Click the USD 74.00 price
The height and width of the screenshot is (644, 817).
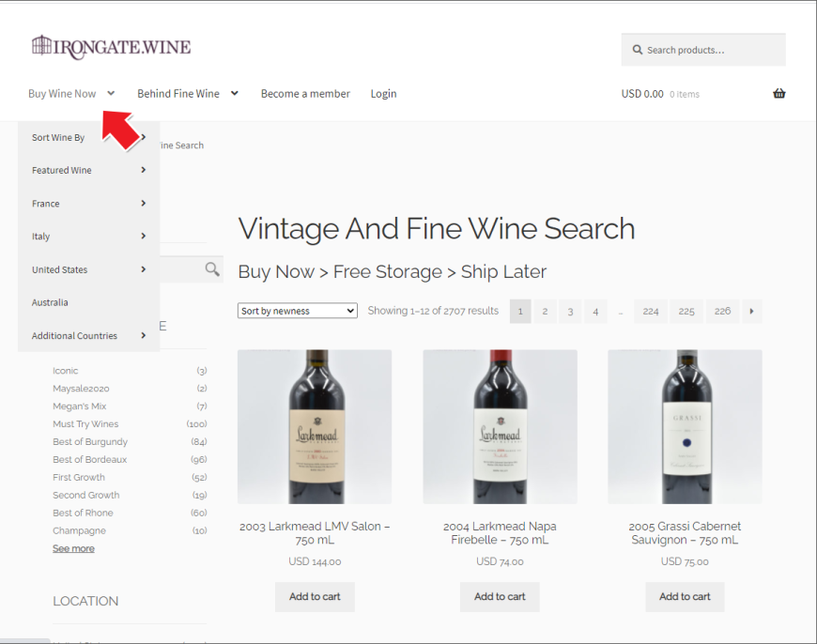tap(500, 561)
